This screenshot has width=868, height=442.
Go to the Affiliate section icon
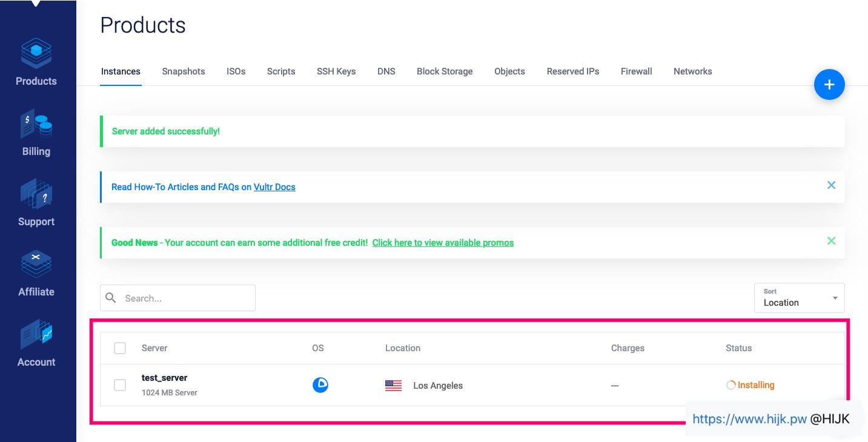(36, 265)
